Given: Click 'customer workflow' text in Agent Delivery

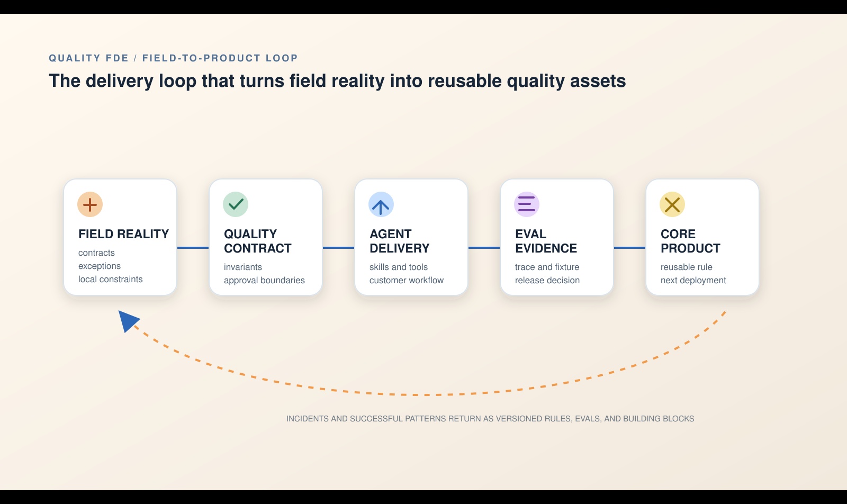Looking at the screenshot, I should pyautogui.click(x=407, y=280).
